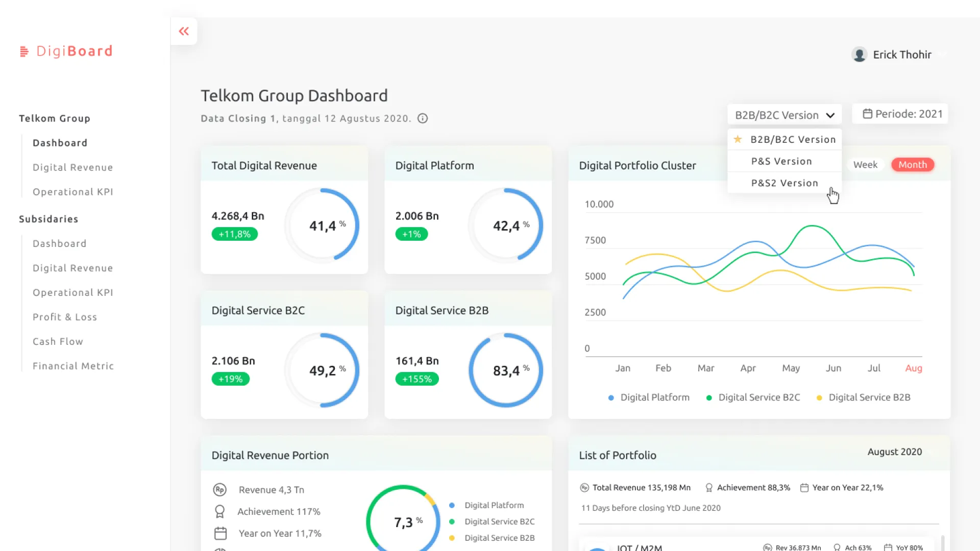This screenshot has width=980, height=551.
Task: Click List of Portfolio scrollbar
Action: tap(943, 543)
